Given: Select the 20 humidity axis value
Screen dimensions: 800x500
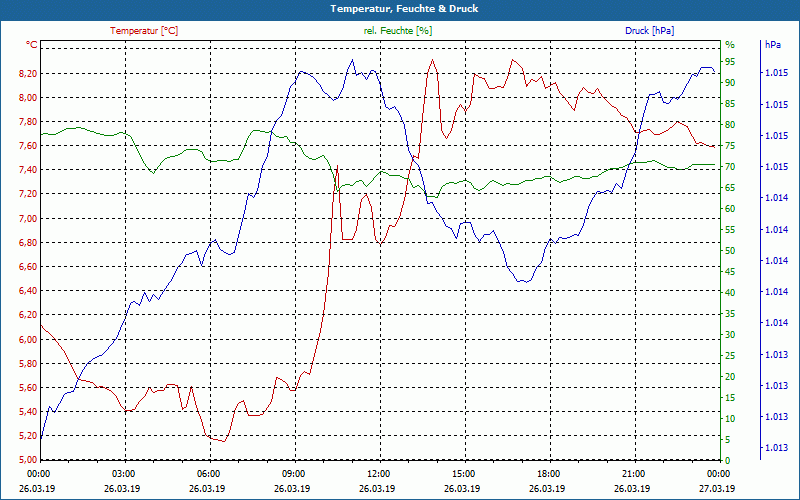Looking at the screenshot, I should pyautogui.click(x=730, y=377).
